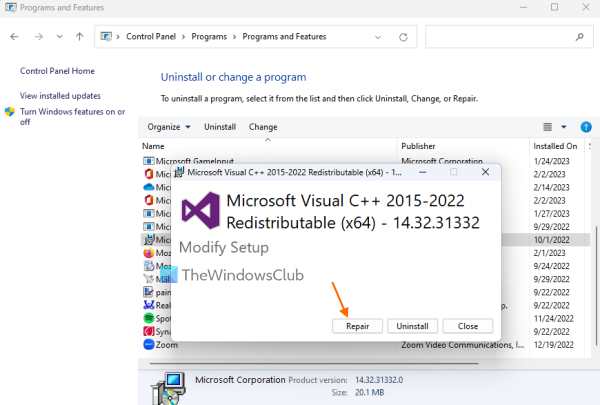Select Control Panel breadcrumb

coord(151,36)
